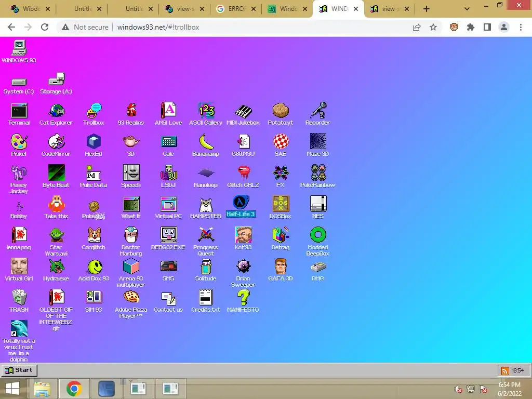Image resolution: width=532 pixels, height=399 pixels.
Task: Open Adobe Pizza Player icon
Action: pos(131,304)
